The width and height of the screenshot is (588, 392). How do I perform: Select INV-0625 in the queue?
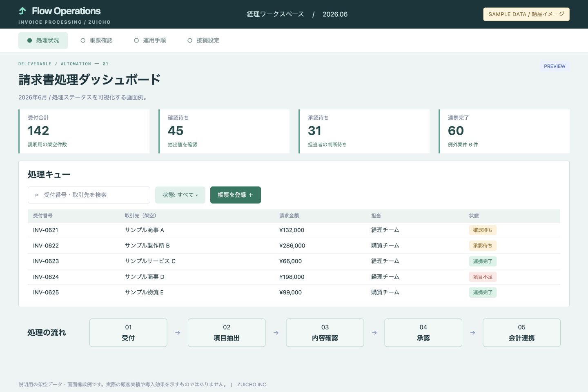coord(46,292)
